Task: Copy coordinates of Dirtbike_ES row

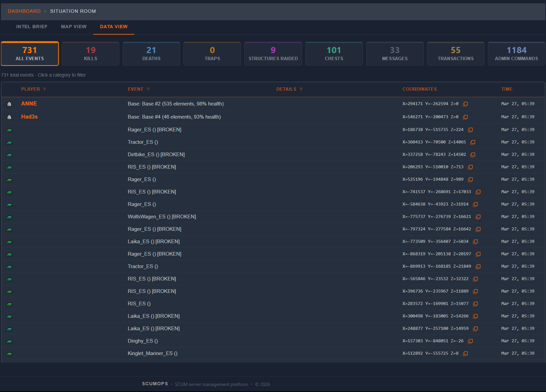Action: point(473,155)
